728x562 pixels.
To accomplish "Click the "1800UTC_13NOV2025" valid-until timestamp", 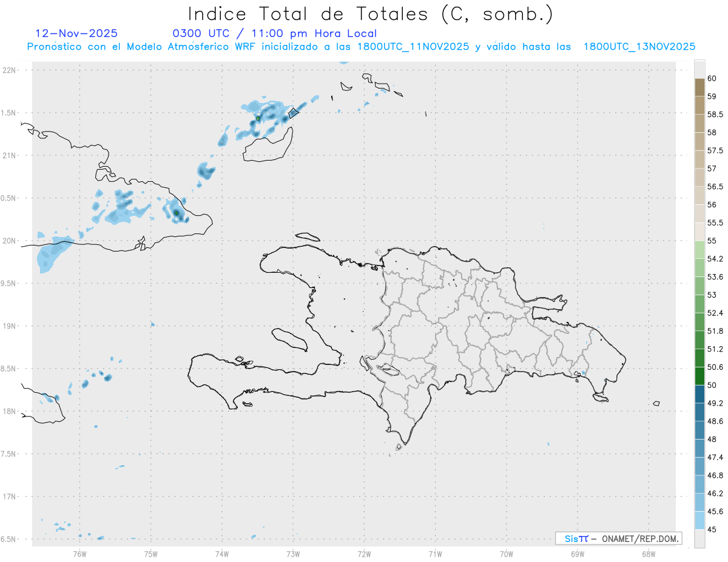I will 639,47.
